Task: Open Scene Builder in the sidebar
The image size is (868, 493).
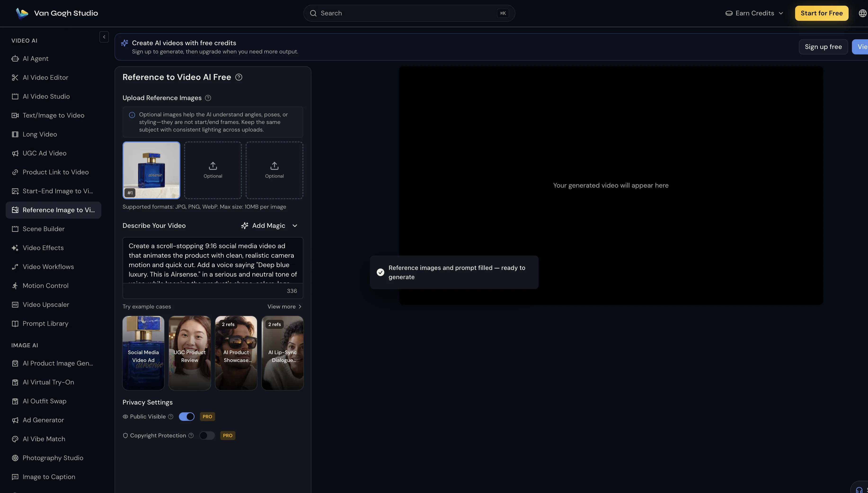Action: pyautogui.click(x=53, y=229)
